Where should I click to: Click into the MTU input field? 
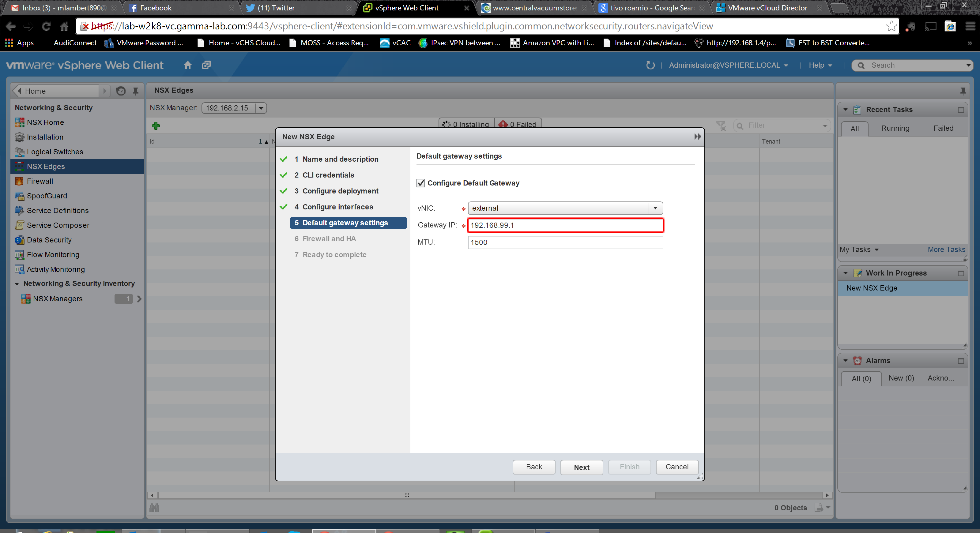pos(565,242)
